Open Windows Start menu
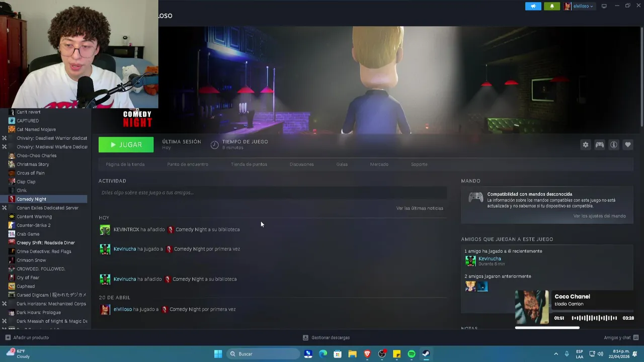The height and width of the screenshot is (362, 644). (218, 354)
